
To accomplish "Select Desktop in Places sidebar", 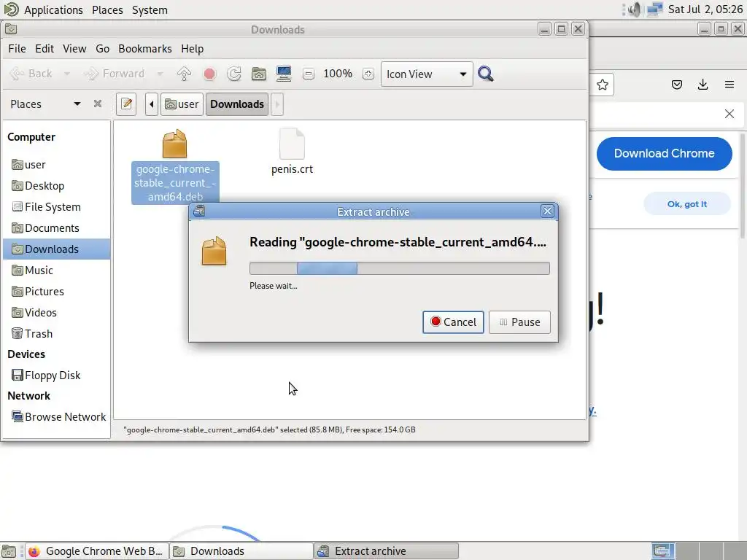I will (x=56, y=186).
